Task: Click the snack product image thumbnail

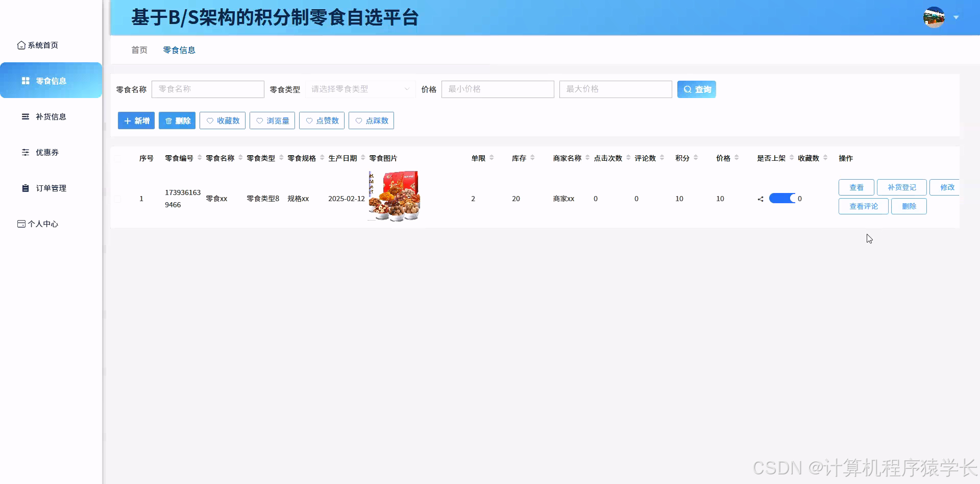Action: point(394,196)
